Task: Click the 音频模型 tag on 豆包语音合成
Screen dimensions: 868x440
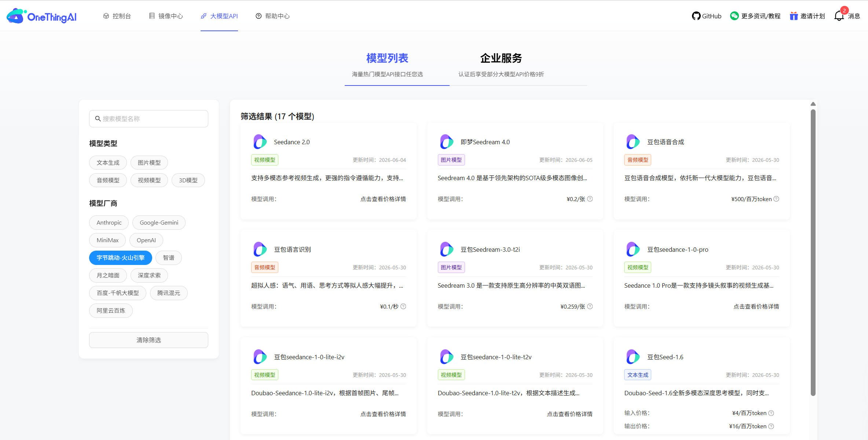Action: click(638, 160)
